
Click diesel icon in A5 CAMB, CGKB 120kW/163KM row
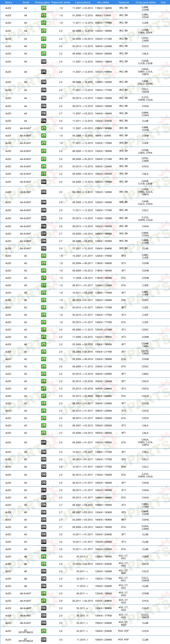pyautogui.click(x=43, y=512)
